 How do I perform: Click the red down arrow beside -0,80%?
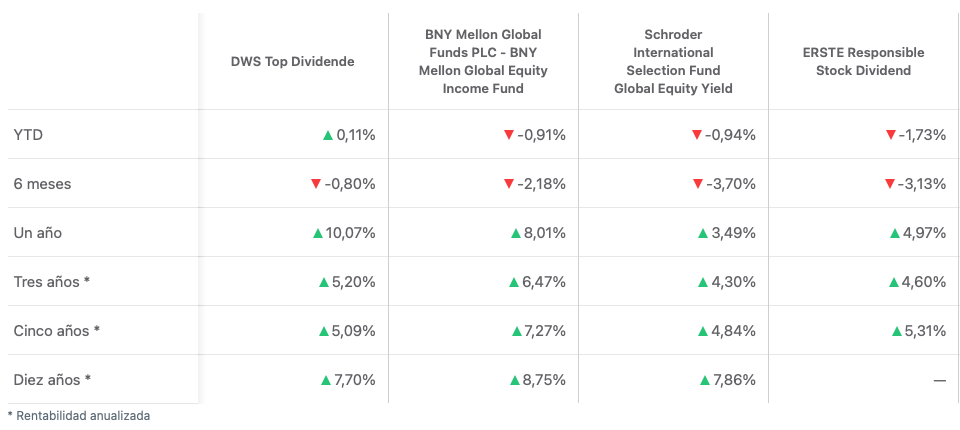[x=316, y=184]
